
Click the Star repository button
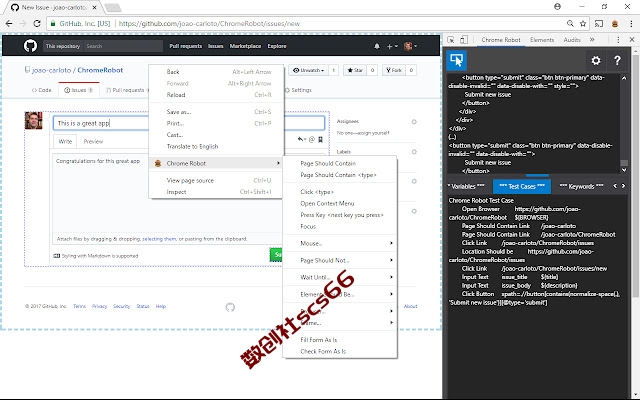click(355, 70)
